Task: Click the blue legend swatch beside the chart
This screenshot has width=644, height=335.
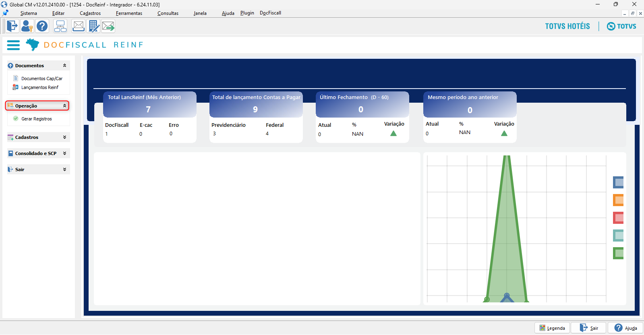Action: 618,182
